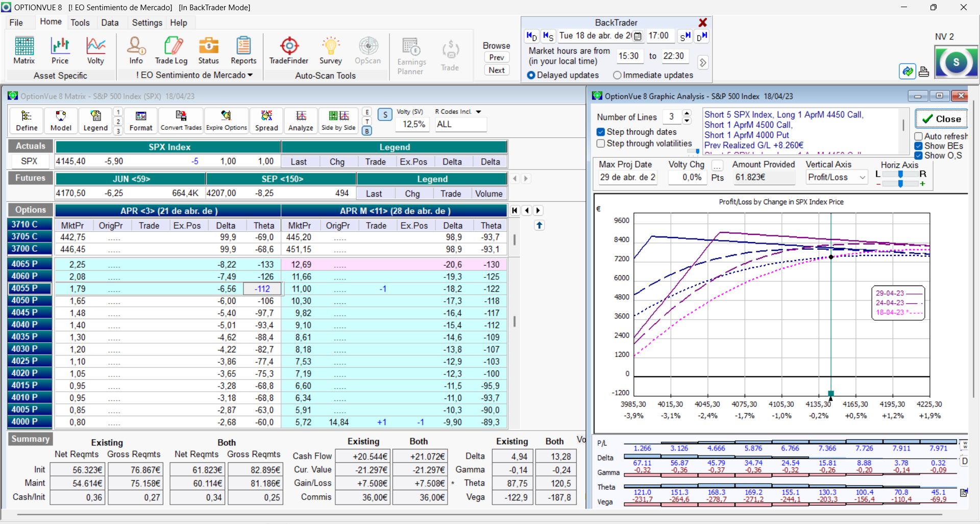The height and width of the screenshot is (524, 980).
Task: Click the Browse Next button
Action: tap(497, 70)
